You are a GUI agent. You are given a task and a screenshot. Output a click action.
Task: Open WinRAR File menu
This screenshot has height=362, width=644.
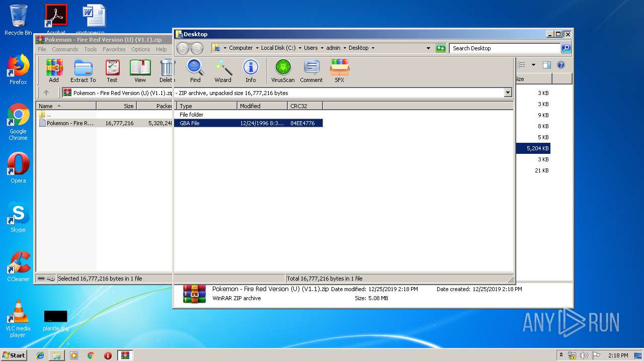[42, 49]
